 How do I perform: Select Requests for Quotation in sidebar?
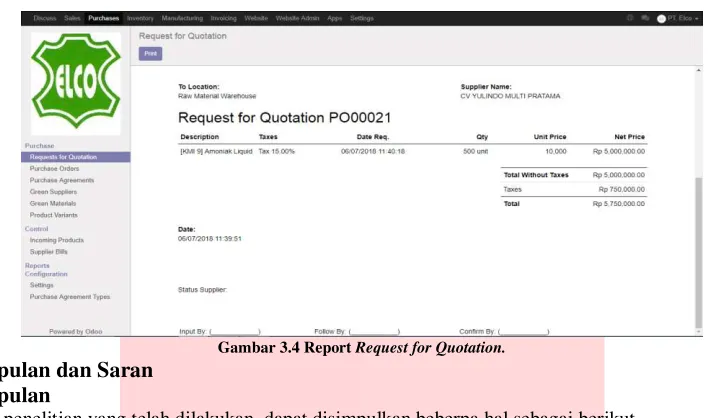[75, 157]
